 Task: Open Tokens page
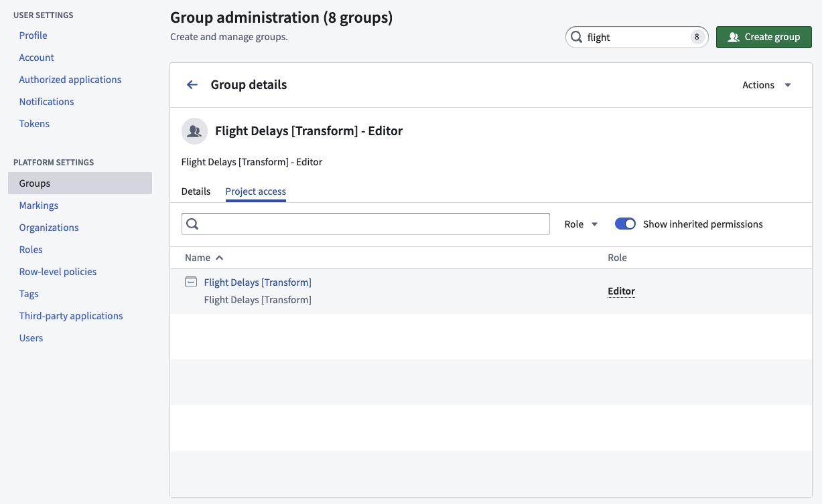pyautogui.click(x=34, y=124)
